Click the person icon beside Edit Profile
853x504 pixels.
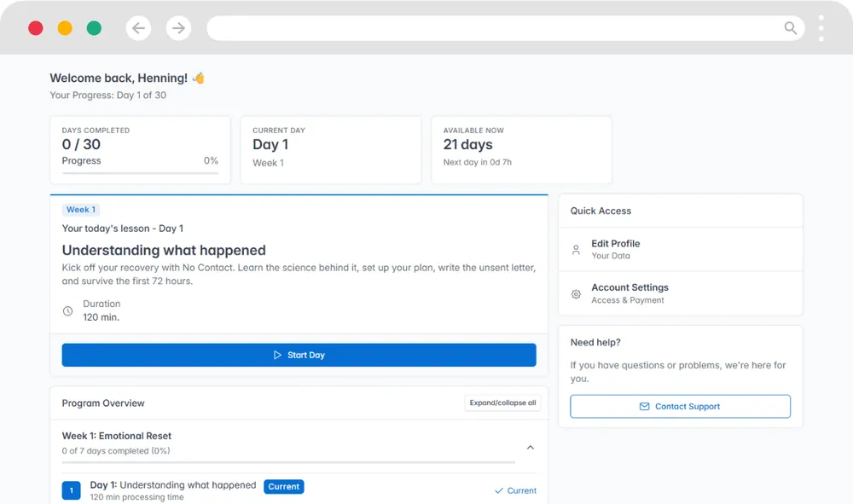(x=576, y=250)
